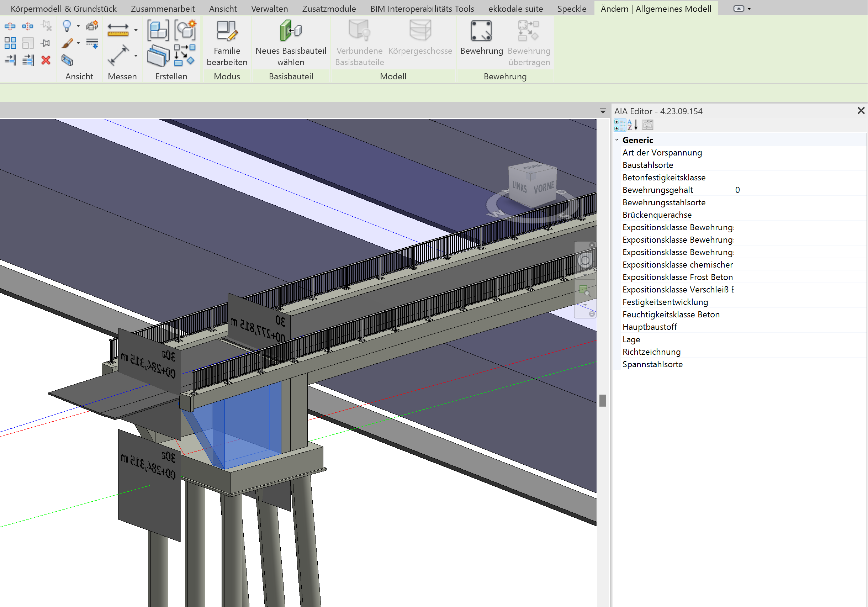The image size is (868, 607).
Task: Toggle alphabetical sort in AIA Editor
Action: 632,125
